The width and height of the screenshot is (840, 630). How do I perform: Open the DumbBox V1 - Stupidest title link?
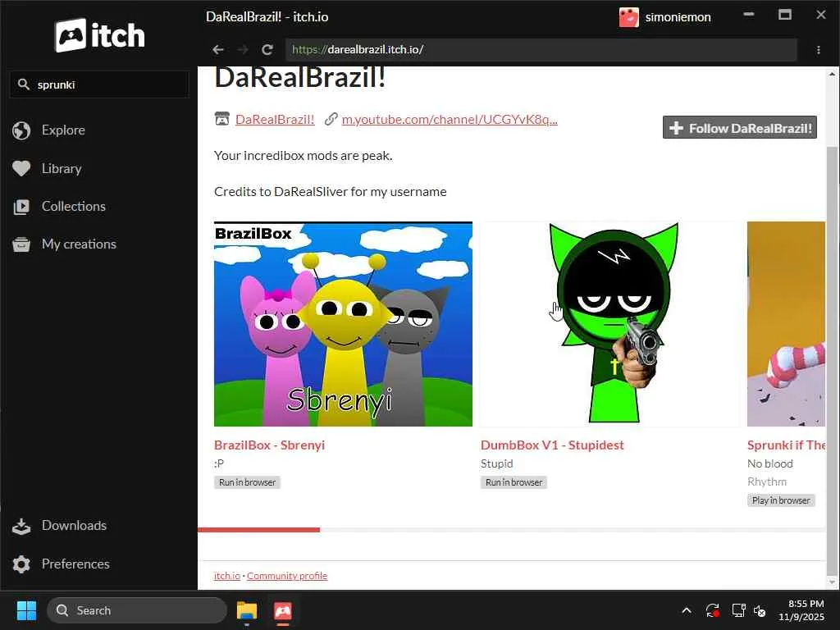[x=552, y=445]
